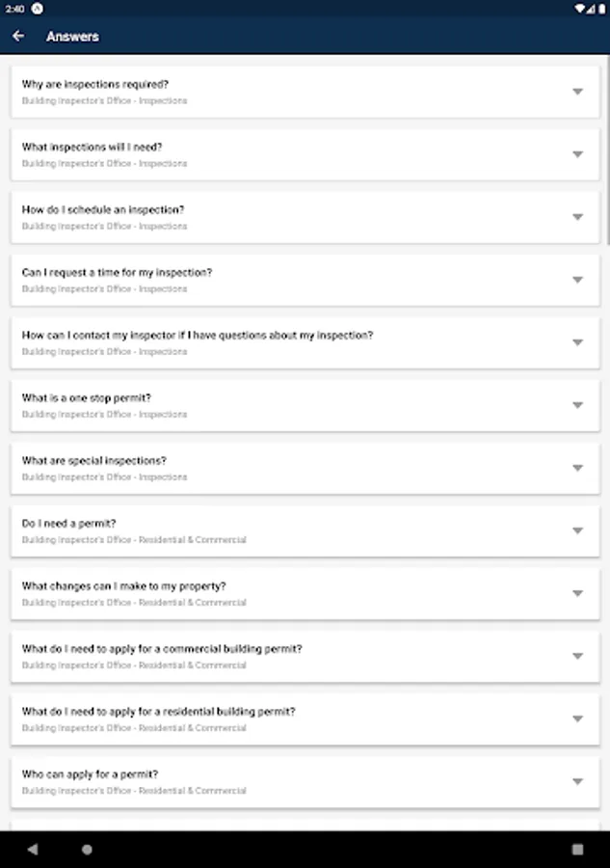Open 'What changes can I make to my property?'
610x868 pixels.
pyautogui.click(x=124, y=586)
